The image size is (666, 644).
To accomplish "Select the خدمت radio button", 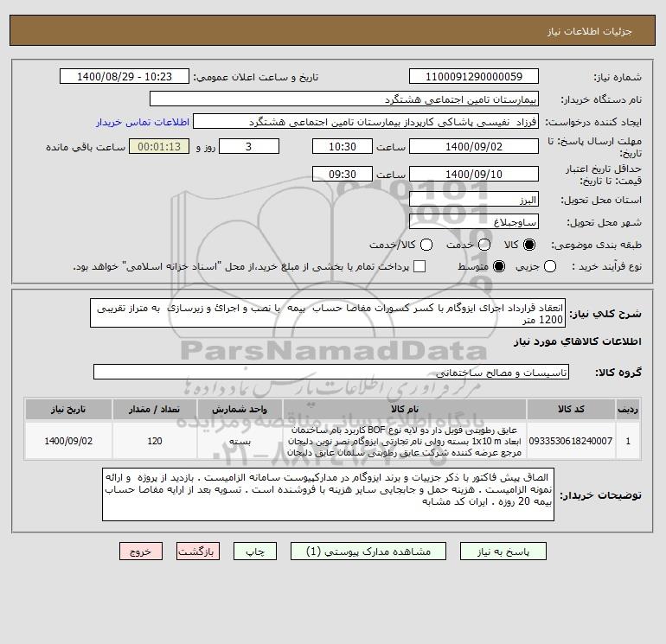I will [484, 245].
